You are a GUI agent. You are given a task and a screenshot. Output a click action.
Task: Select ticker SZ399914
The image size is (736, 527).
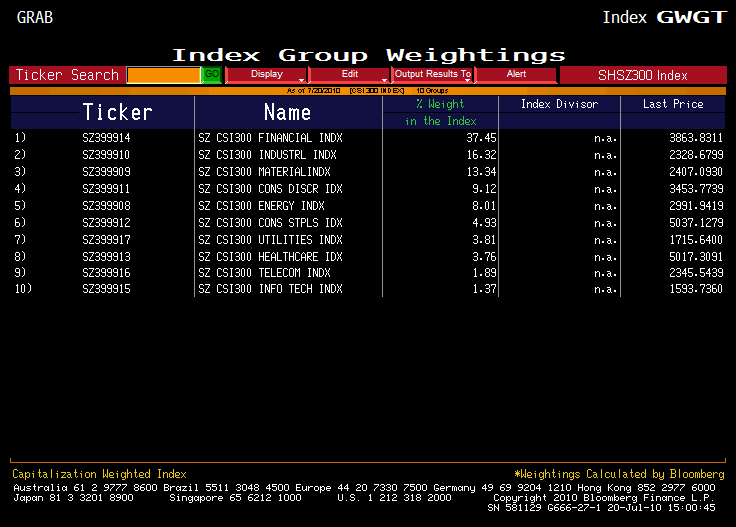[x=106, y=138]
